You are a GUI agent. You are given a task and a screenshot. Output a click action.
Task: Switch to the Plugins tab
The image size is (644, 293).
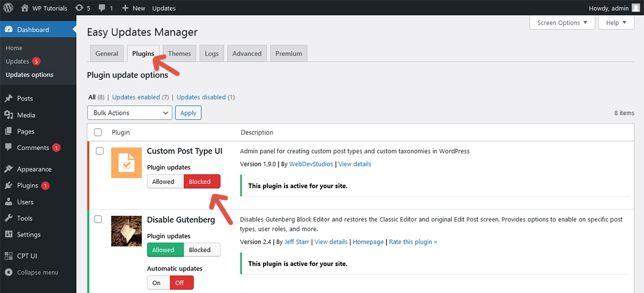tap(143, 54)
